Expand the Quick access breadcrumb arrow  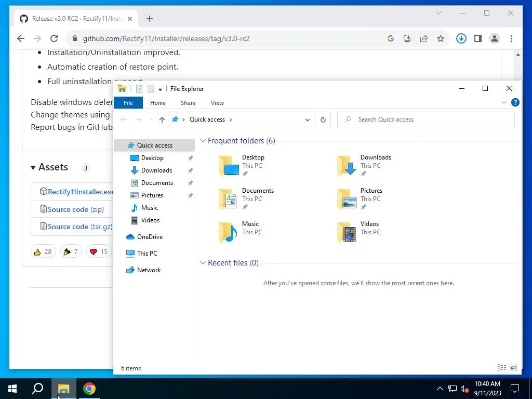point(231,120)
